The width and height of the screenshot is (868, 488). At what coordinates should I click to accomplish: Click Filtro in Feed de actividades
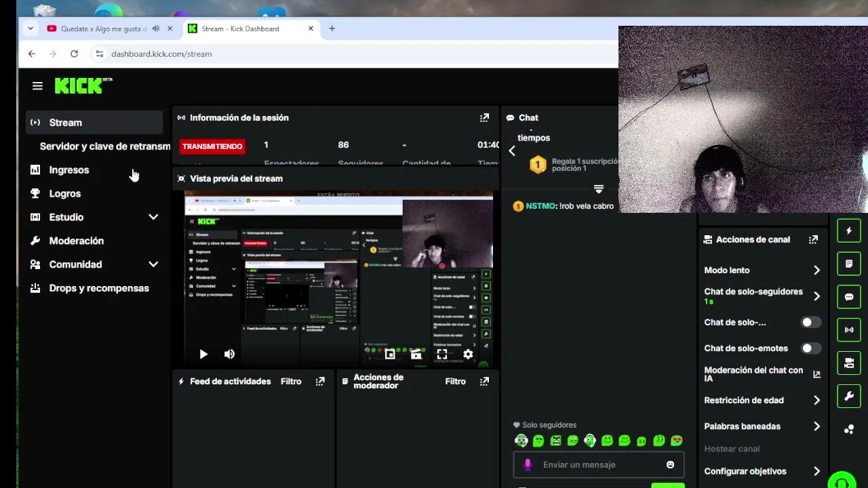(x=291, y=382)
